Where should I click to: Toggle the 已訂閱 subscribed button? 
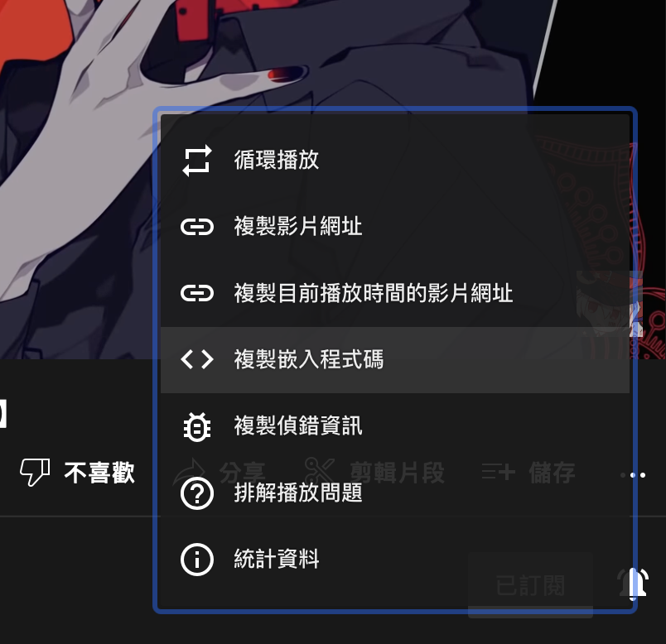(x=530, y=585)
